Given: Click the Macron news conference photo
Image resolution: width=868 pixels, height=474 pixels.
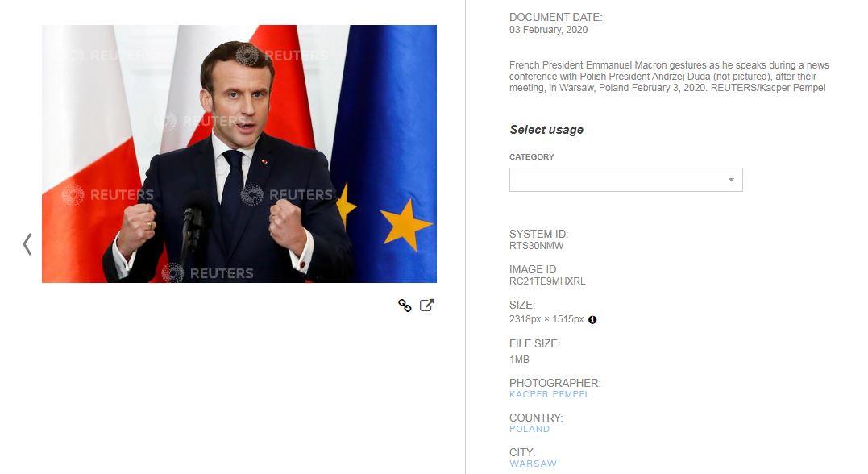Looking at the screenshot, I should click(x=239, y=154).
